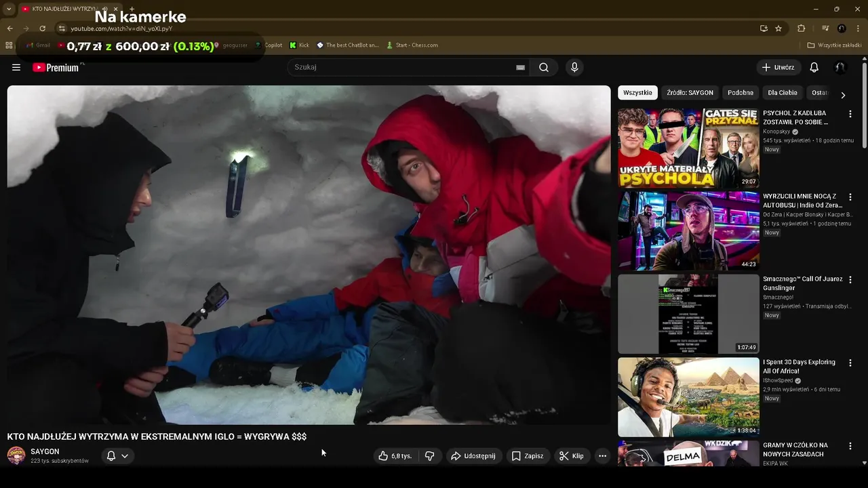Open options for Smacznego Call Of Juarez video
The width and height of the screenshot is (868, 488).
[x=850, y=280]
